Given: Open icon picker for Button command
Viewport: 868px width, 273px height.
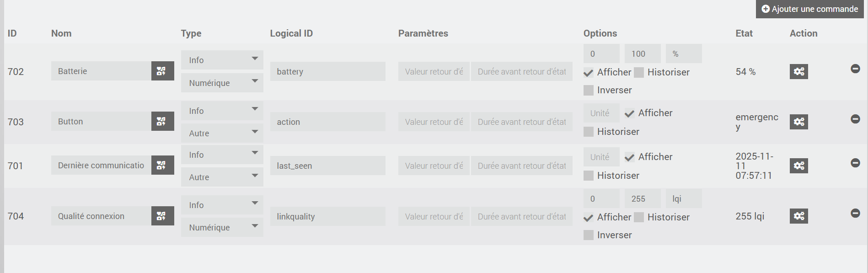Looking at the screenshot, I should 162,121.
